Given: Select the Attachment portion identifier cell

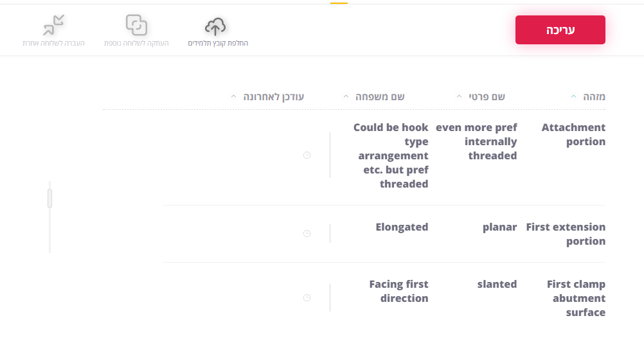Looking at the screenshot, I should pos(573,134).
